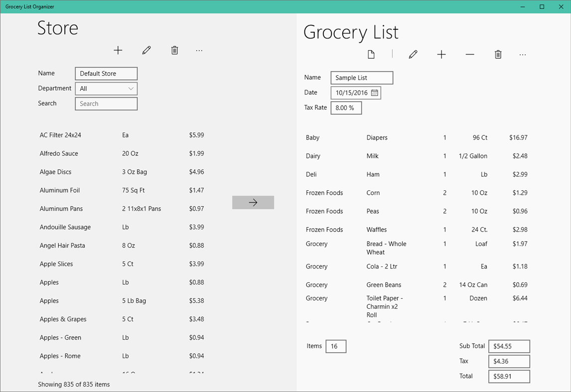This screenshot has height=392, width=571.
Task: Edit grocery list entry using pencil icon
Action: 413,54
